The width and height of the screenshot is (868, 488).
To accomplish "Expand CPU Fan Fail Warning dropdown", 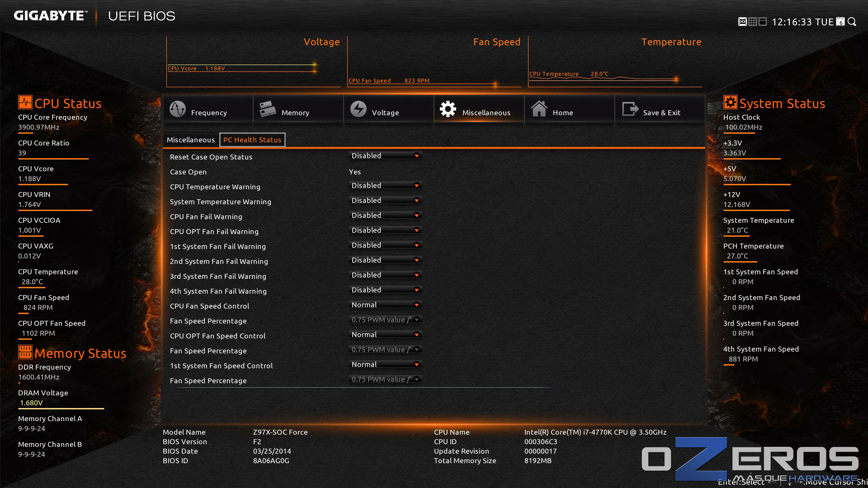I will pos(386,215).
